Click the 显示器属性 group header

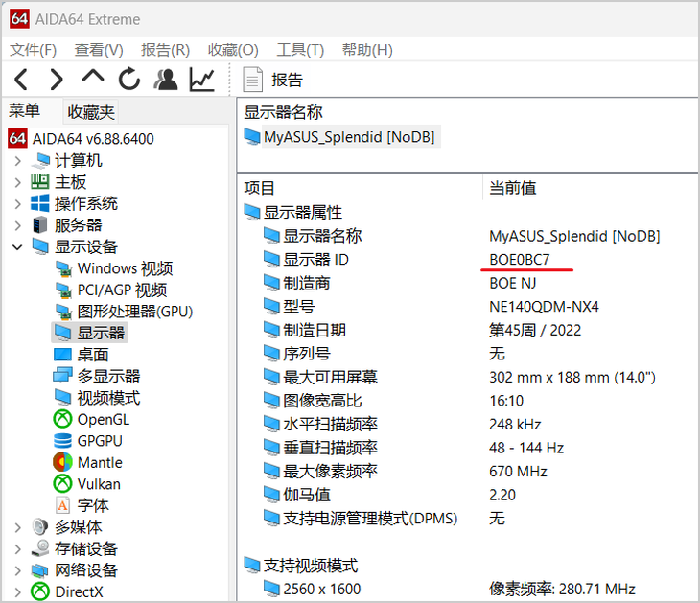pos(292,212)
